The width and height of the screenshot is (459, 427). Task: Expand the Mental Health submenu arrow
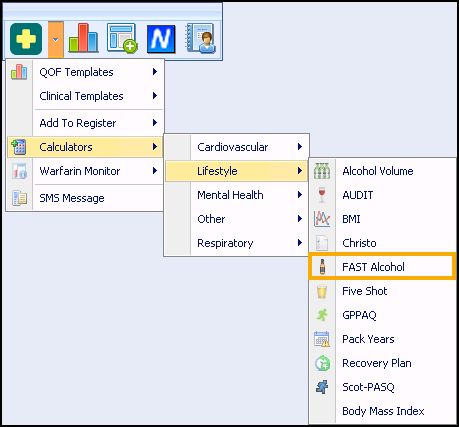coord(300,195)
